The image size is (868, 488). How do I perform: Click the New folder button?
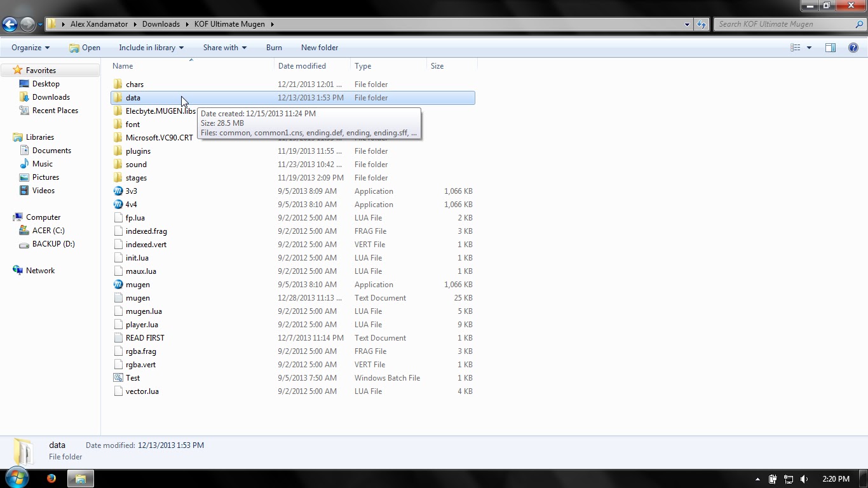click(319, 47)
